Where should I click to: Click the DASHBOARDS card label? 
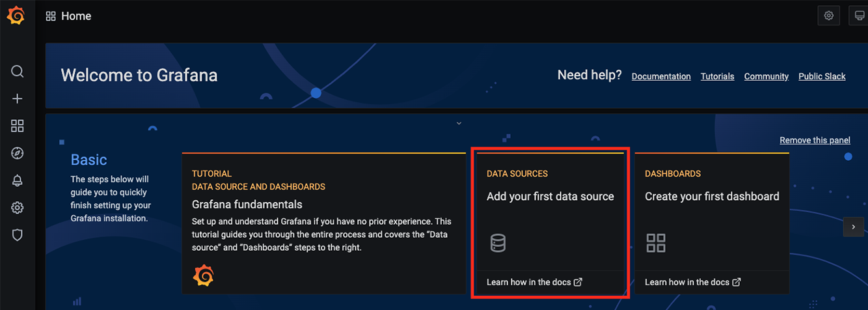673,174
